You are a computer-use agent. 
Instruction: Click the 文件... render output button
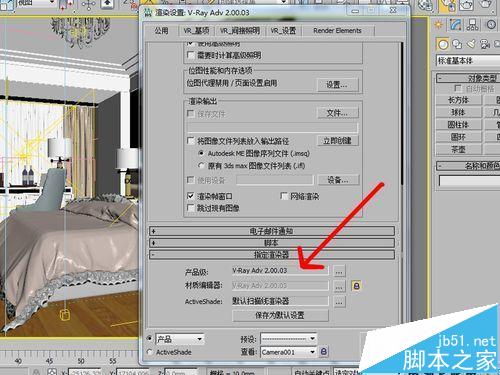coord(337,113)
